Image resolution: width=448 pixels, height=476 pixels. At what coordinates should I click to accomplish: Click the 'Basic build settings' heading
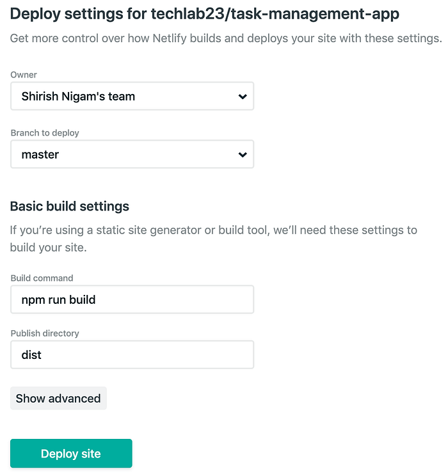[70, 207]
